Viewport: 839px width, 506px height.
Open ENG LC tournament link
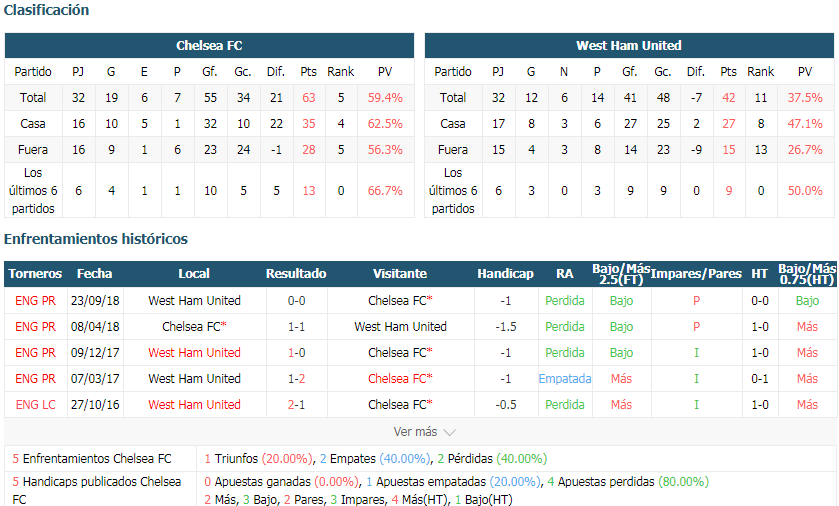35,405
